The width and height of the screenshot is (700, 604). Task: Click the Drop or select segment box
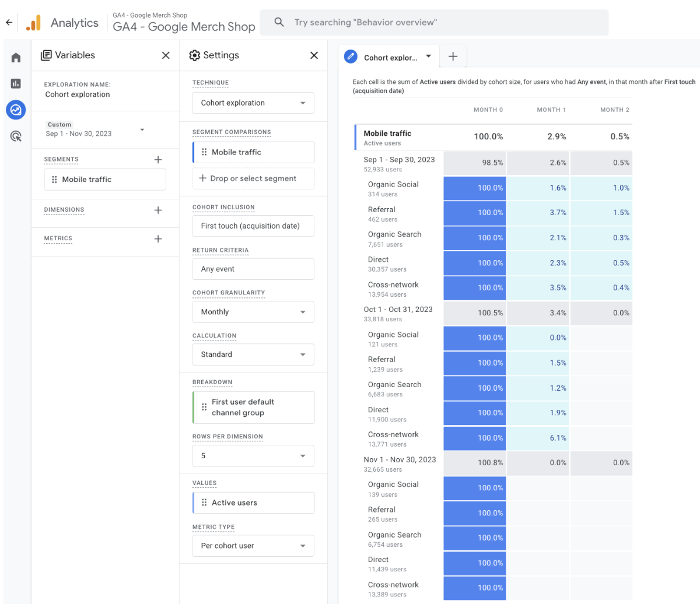[253, 178]
